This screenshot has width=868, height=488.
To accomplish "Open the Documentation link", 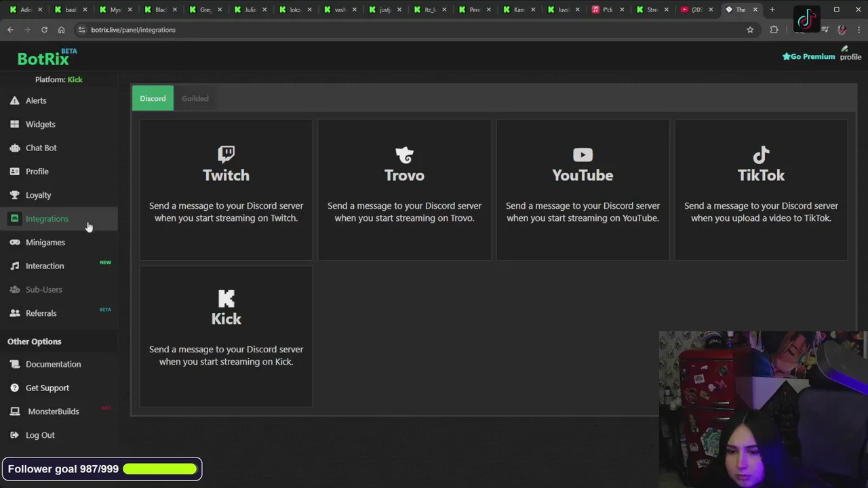I will [53, 364].
